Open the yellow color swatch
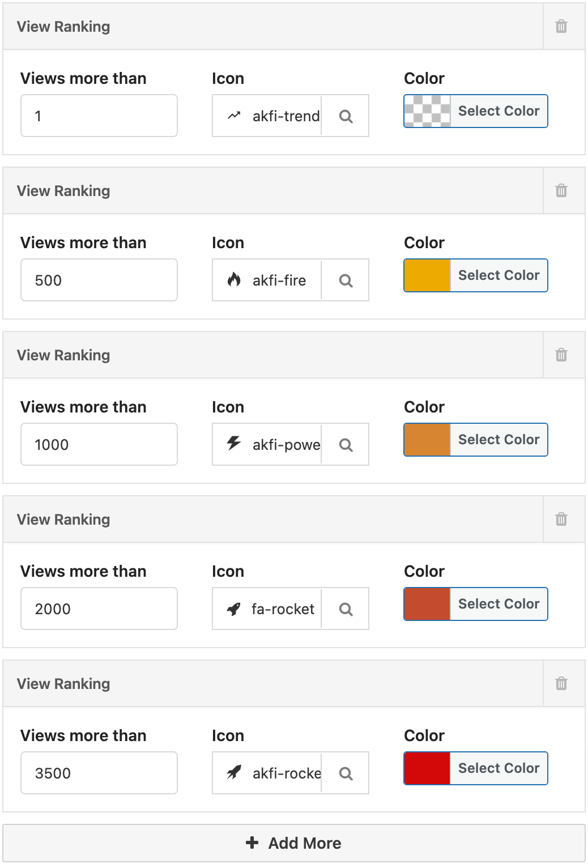This screenshot has height=868, width=588. pyautogui.click(x=427, y=275)
